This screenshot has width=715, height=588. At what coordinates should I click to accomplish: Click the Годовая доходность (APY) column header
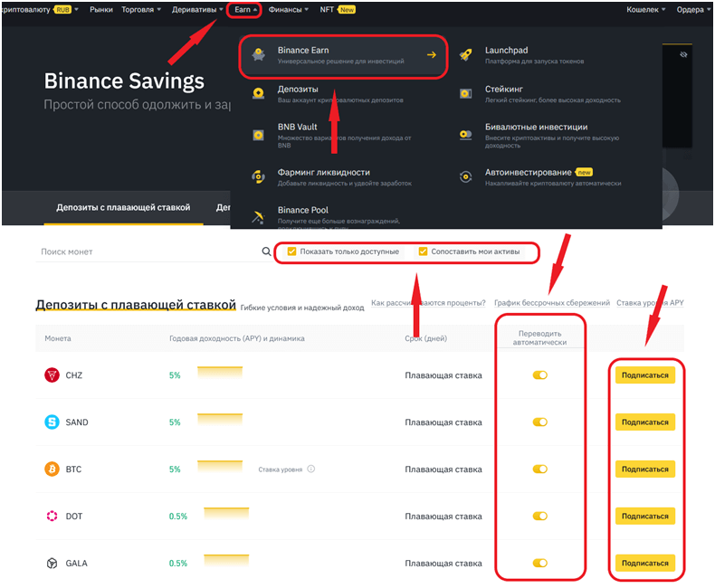point(236,338)
